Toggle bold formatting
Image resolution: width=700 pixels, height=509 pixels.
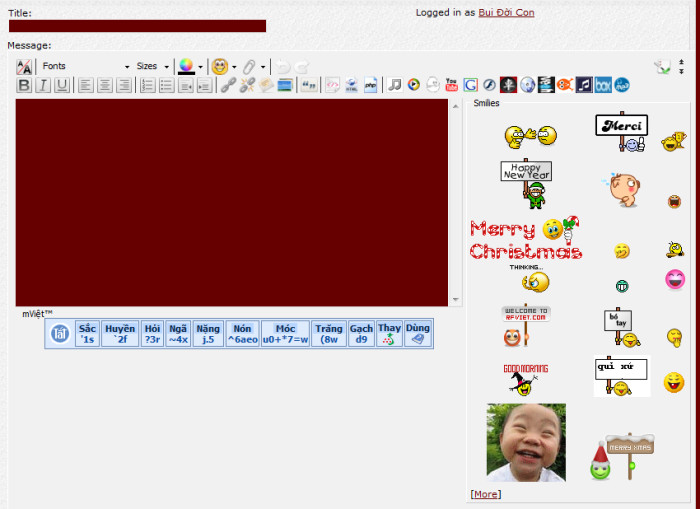click(25, 85)
